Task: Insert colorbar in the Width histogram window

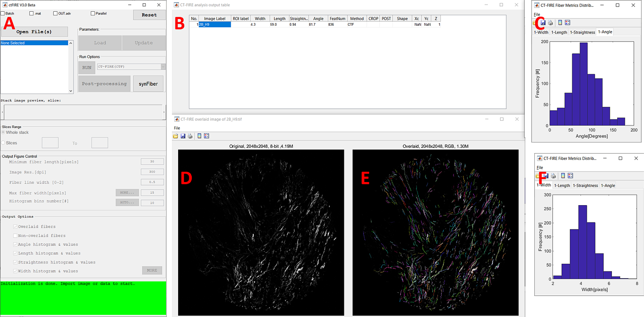Action: (563, 176)
